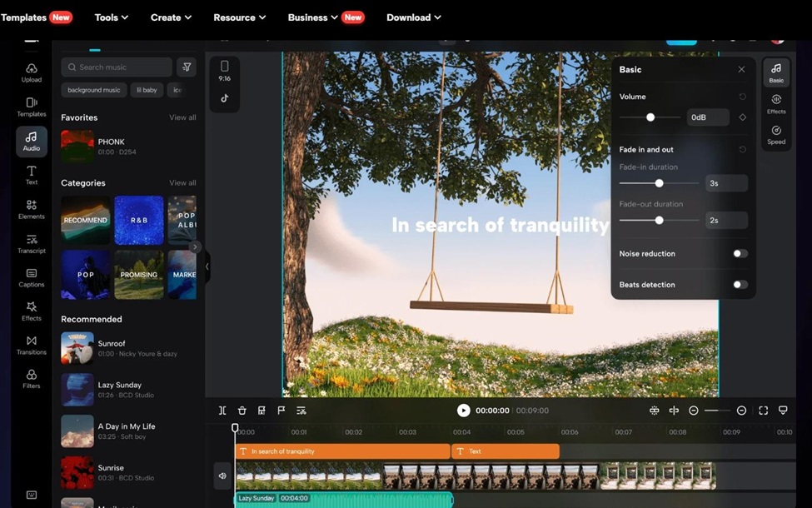
Task: Open the Upload panel
Action: point(31,73)
